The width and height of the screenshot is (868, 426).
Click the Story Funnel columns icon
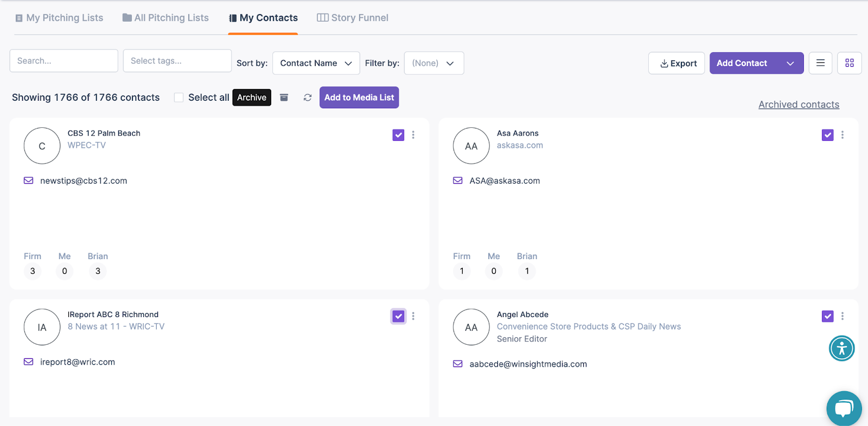click(323, 17)
